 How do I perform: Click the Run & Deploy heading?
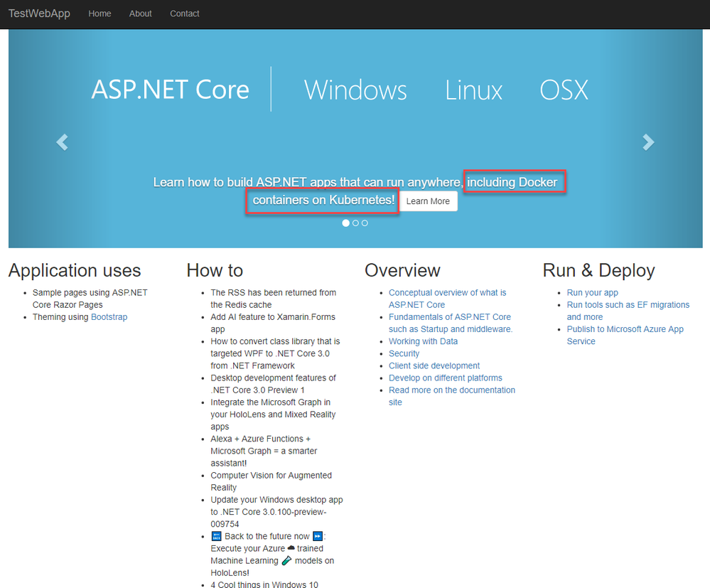(x=598, y=270)
